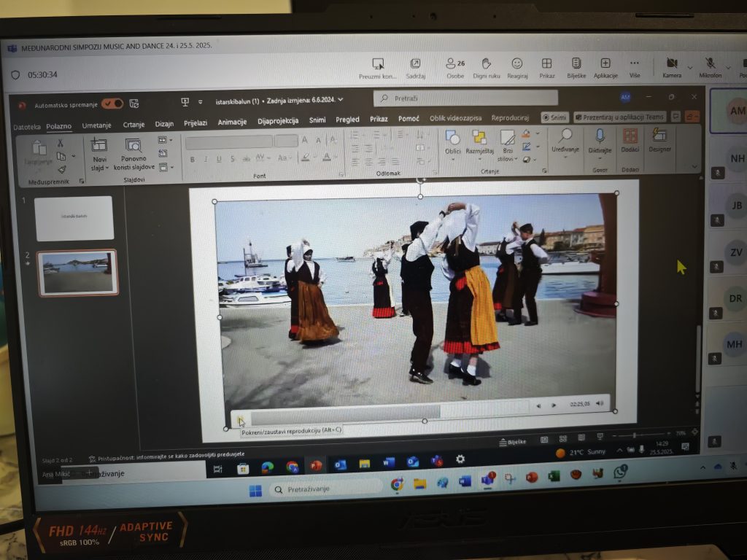This screenshot has height=560, width=747.
Task: Open the Bilješke notes icon in Teams
Action: click(x=576, y=64)
